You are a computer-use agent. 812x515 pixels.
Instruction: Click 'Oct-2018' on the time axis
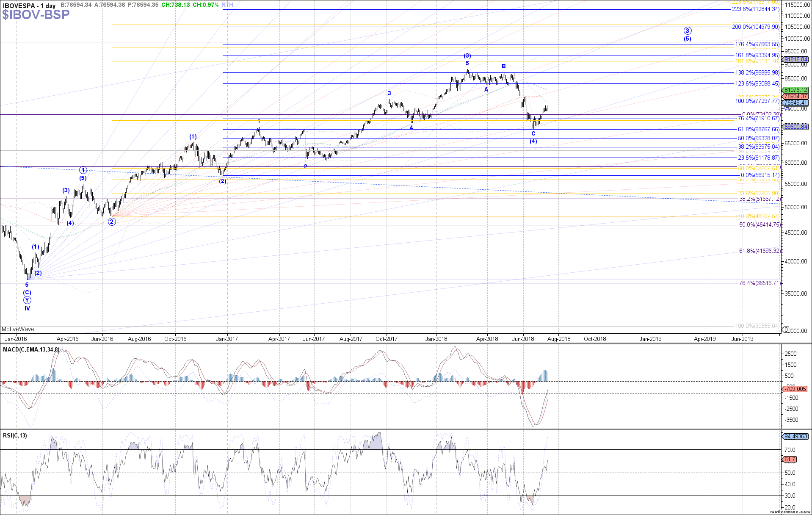(595, 339)
